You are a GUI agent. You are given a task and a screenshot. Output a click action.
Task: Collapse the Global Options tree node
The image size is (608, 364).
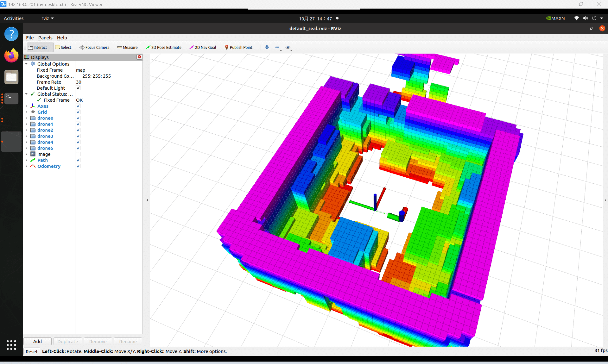tap(26, 64)
